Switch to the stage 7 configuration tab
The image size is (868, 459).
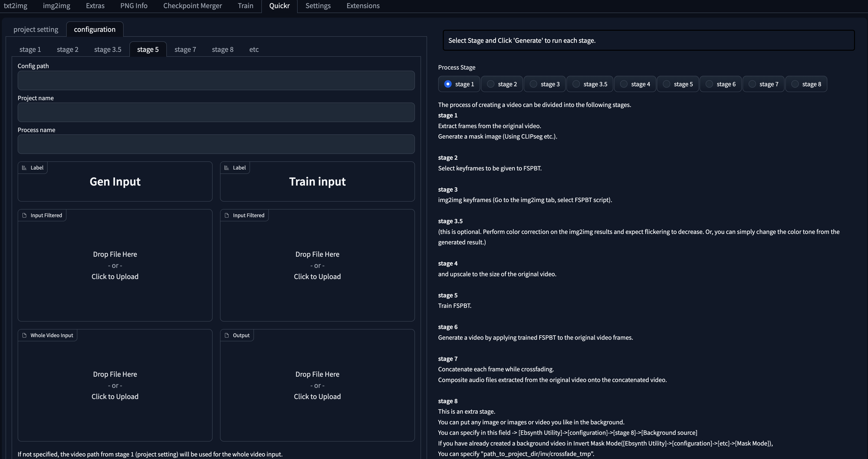[x=185, y=49]
